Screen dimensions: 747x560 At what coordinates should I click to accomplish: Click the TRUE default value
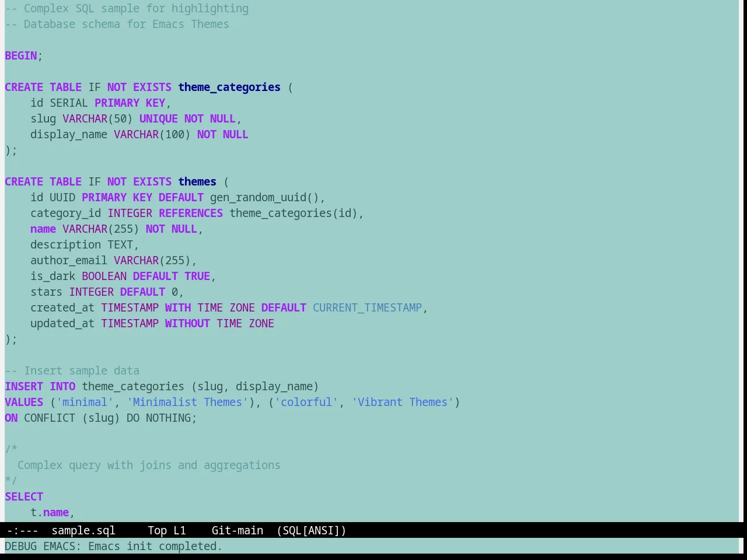197,276
